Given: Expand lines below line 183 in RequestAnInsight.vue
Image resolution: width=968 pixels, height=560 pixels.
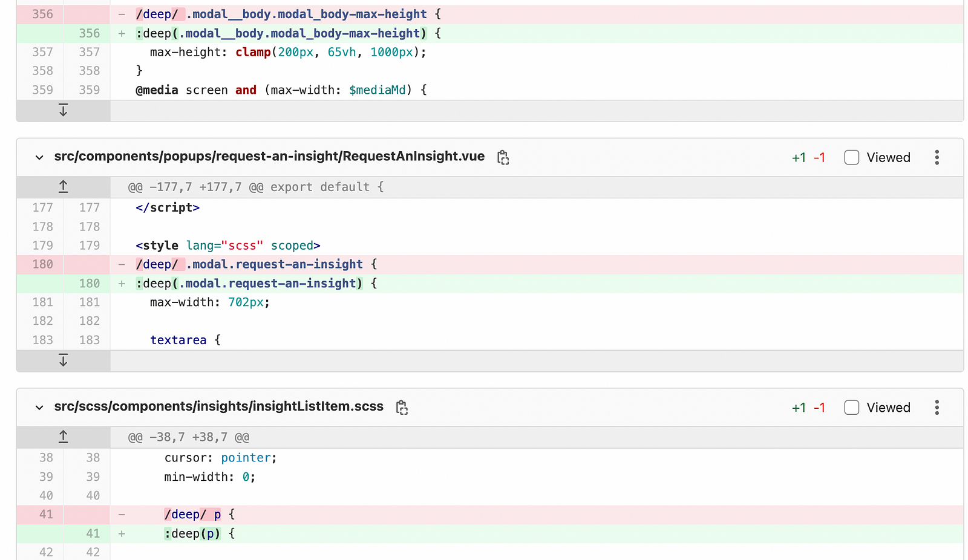Looking at the screenshot, I should pyautogui.click(x=63, y=361).
